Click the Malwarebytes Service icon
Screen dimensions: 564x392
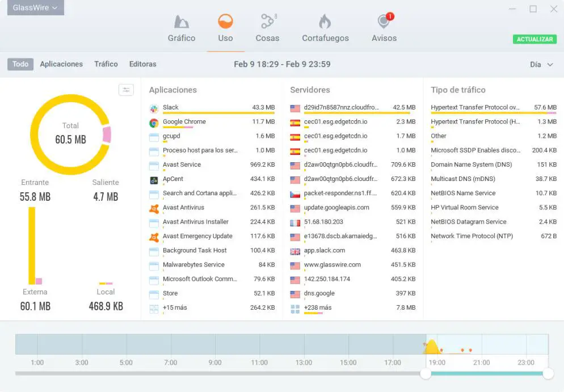coord(154,265)
